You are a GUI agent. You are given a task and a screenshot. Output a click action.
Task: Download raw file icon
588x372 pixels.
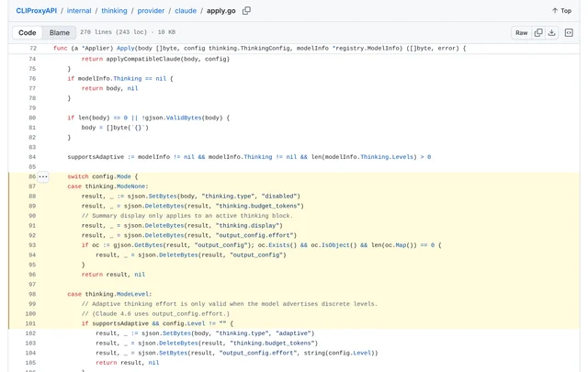tap(551, 33)
